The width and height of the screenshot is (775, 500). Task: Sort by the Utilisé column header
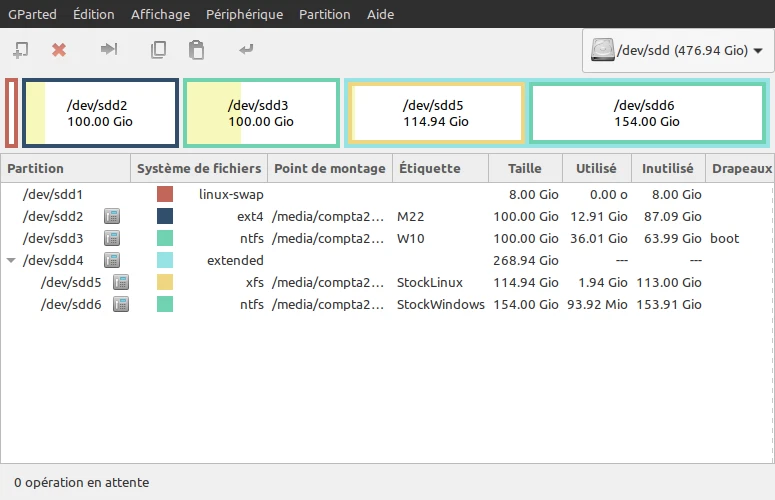click(x=597, y=168)
